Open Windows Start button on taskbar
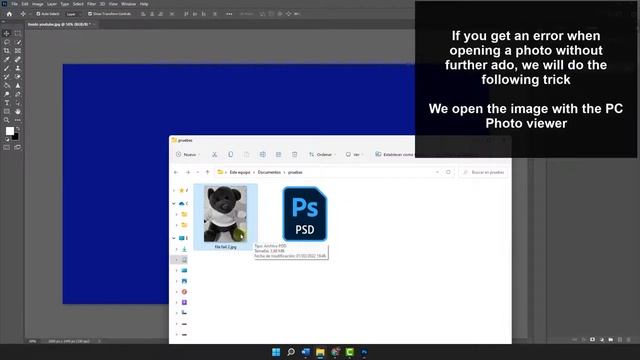 (276, 352)
